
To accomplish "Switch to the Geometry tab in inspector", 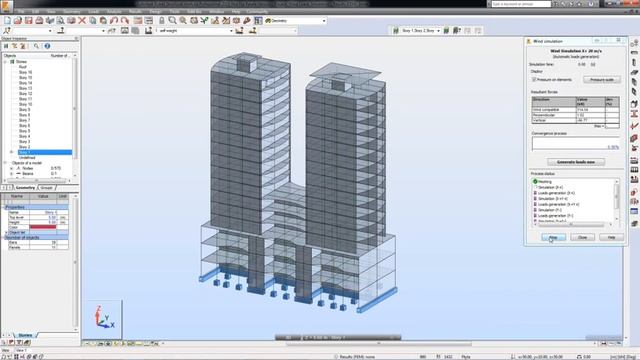I will point(25,188).
